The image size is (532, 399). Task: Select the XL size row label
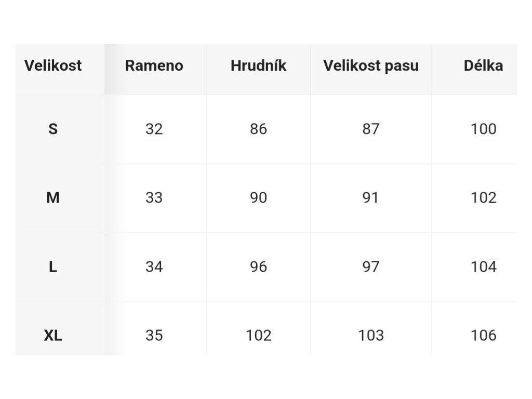coord(53,336)
